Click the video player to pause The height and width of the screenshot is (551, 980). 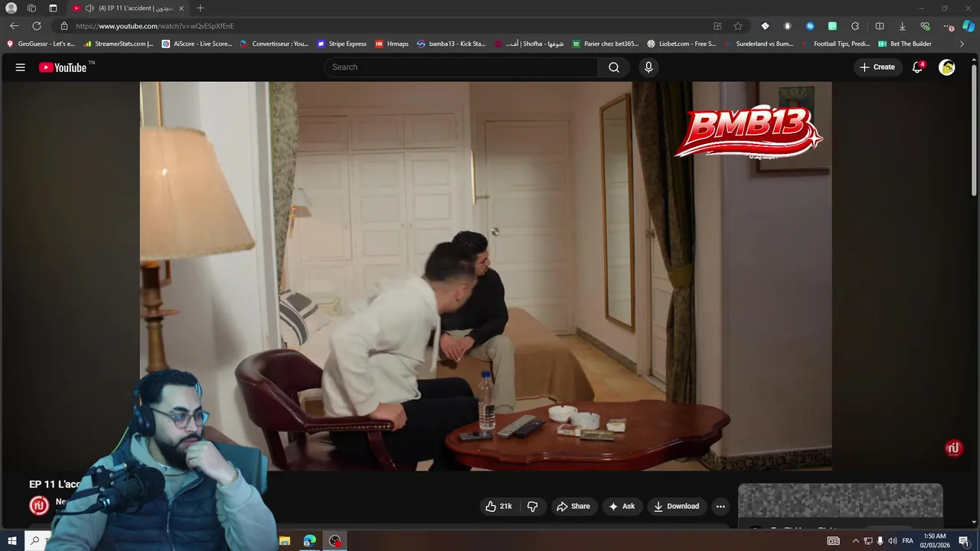[x=485, y=275]
